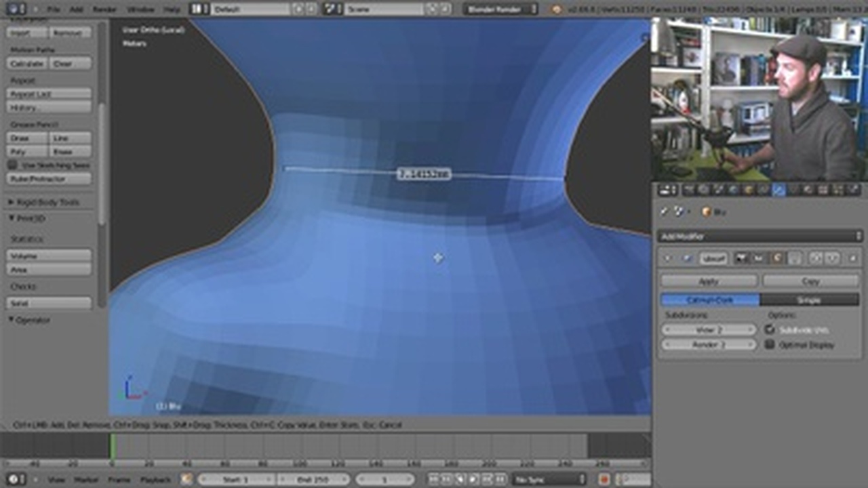Open the Add Modifier dropdown
The height and width of the screenshot is (488, 868).
[759, 236]
